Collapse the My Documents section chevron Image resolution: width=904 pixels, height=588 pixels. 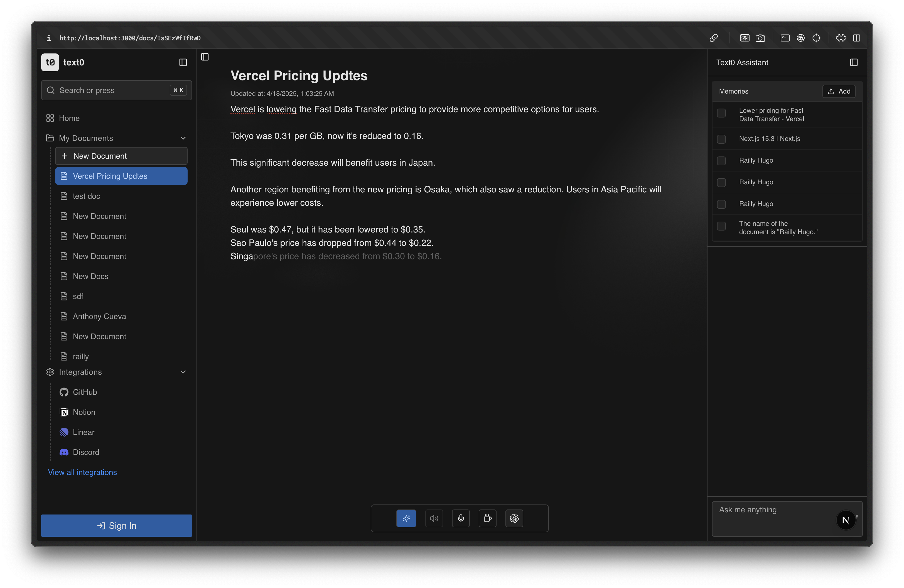coord(183,138)
